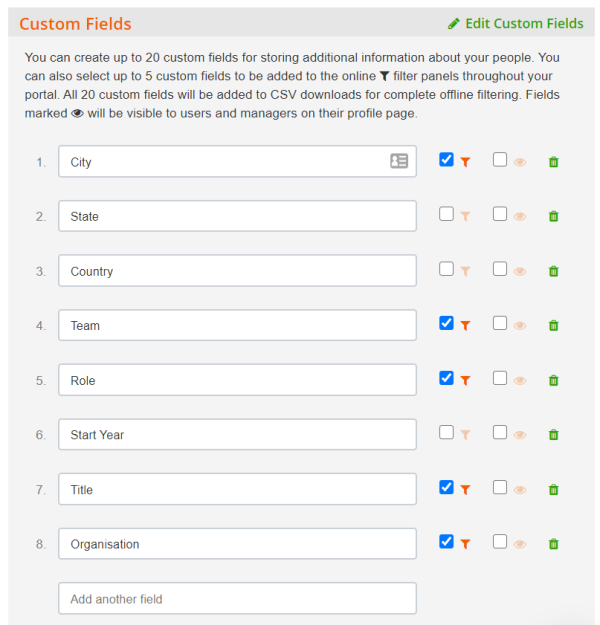Image resolution: width=600 pixels, height=625 pixels.
Task: Click into the Title field text box
Action: 237,489
